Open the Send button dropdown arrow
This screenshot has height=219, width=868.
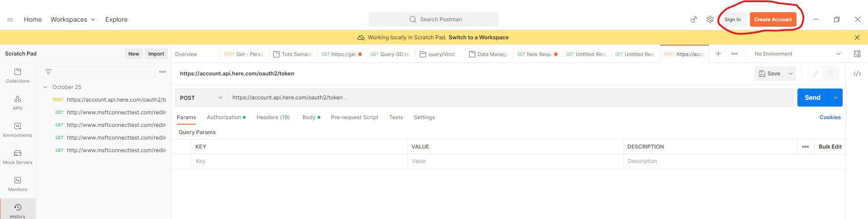(x=835, y=98)
